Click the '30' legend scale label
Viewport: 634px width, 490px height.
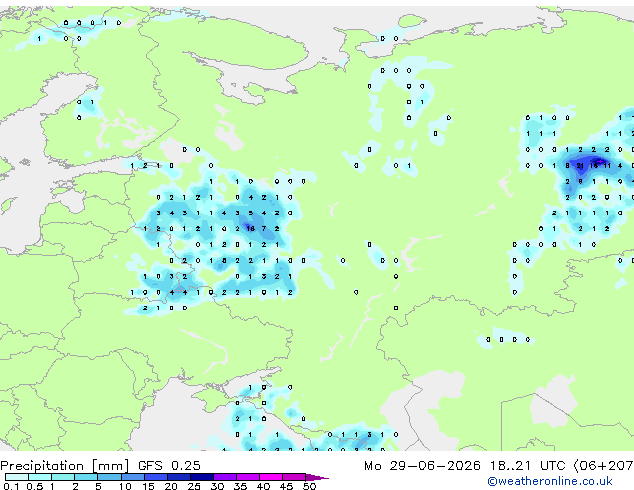click(x=217, y=486)
